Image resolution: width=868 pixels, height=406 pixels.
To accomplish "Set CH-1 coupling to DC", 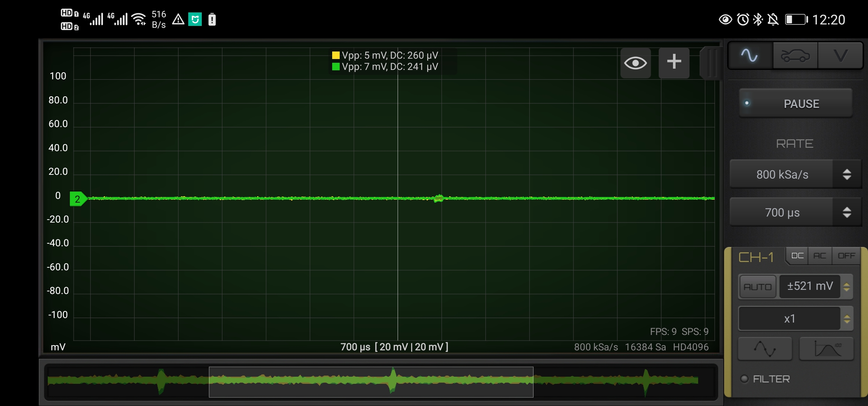I will click(797, 256).
